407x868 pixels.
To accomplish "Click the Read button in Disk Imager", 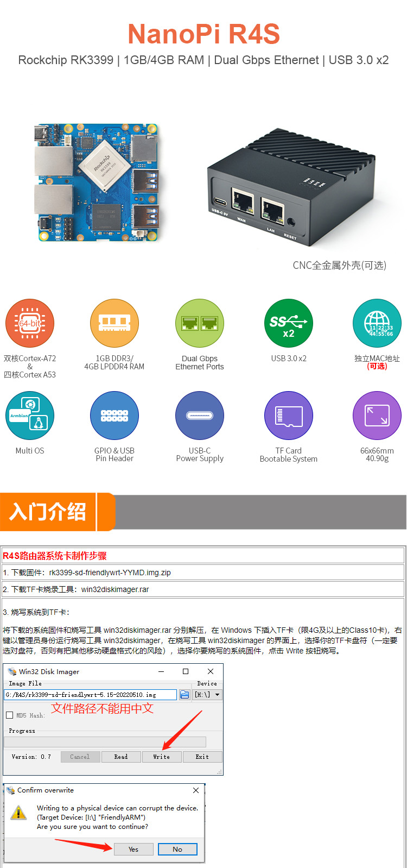I will coord(121,757).
